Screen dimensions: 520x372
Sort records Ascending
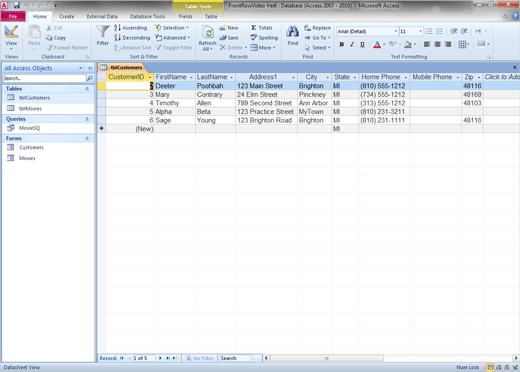tap(131, 28)
